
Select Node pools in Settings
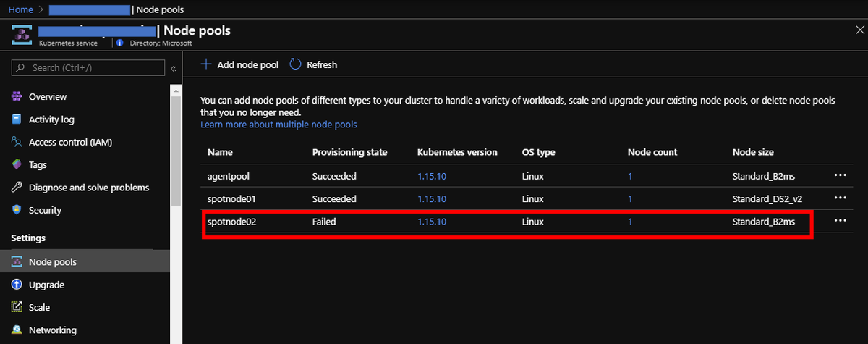(85, 262)
